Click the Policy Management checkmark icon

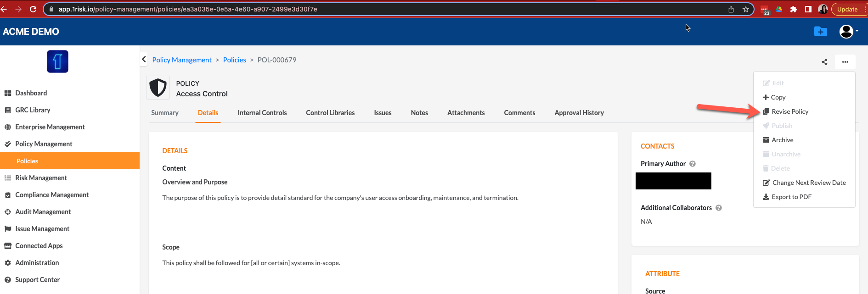[x=8, y=144]
